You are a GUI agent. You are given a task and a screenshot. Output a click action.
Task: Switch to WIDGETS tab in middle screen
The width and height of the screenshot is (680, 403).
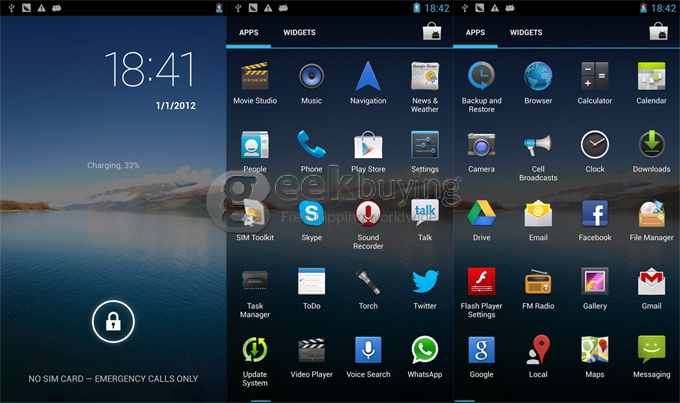(299, 33)
